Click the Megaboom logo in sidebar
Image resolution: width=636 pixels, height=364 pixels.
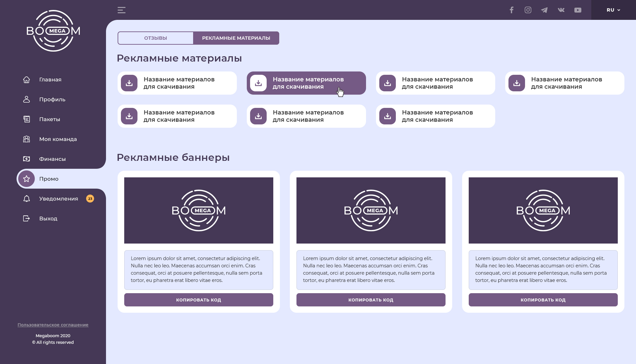(x=53, y=31)
